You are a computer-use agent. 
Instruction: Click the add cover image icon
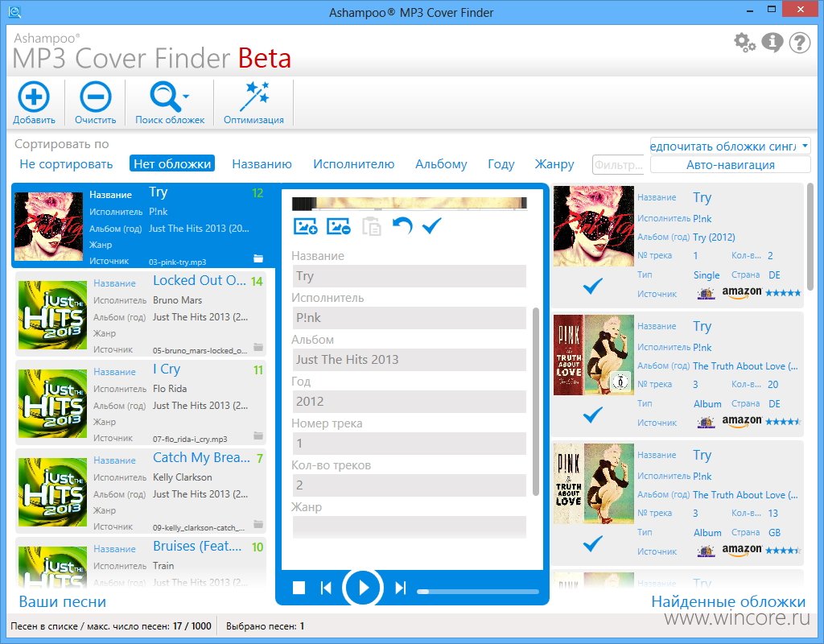pos(305,226)
